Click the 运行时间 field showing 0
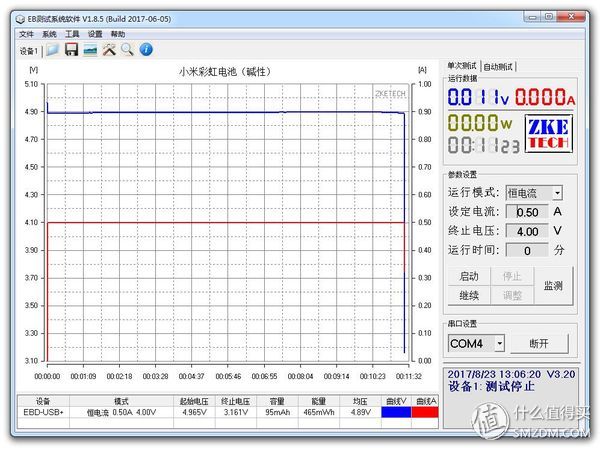 [x=527, y=251]
